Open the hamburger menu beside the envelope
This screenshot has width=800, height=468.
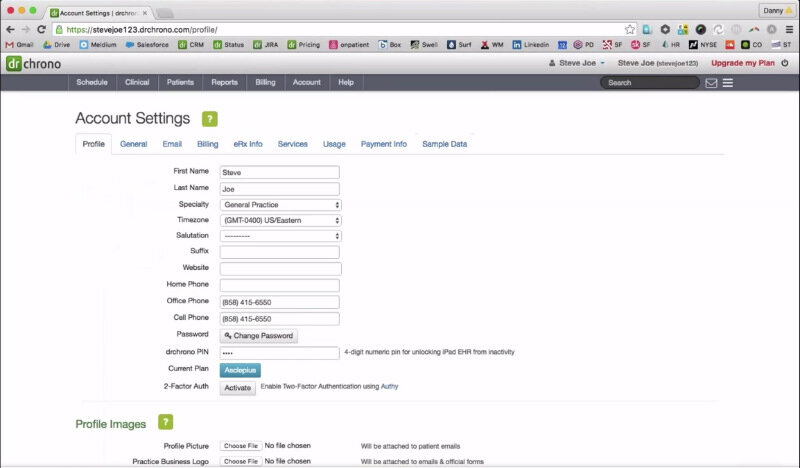[728, 82]
